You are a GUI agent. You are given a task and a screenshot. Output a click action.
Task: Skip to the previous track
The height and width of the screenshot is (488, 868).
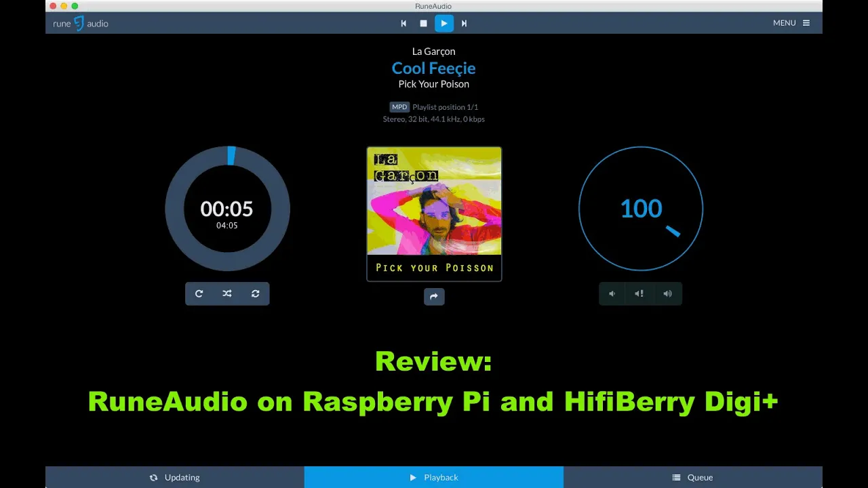[x=403, y=23]
